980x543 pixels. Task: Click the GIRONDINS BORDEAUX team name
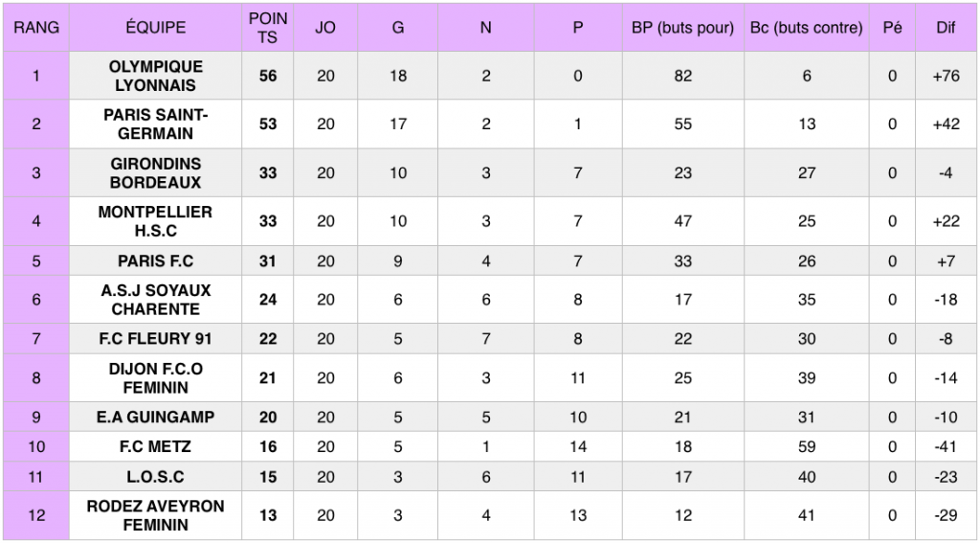pos(156,172)
